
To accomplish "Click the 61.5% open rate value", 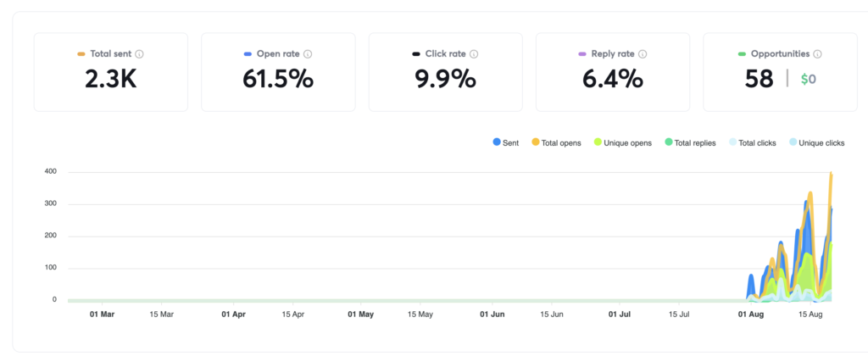I will [278, 80].
